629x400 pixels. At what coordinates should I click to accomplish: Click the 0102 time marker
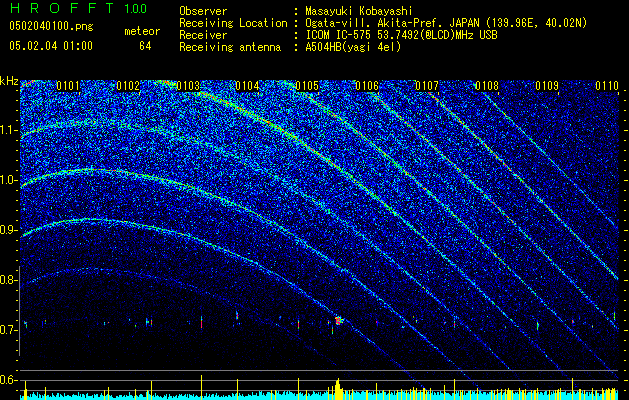(128, 86)
